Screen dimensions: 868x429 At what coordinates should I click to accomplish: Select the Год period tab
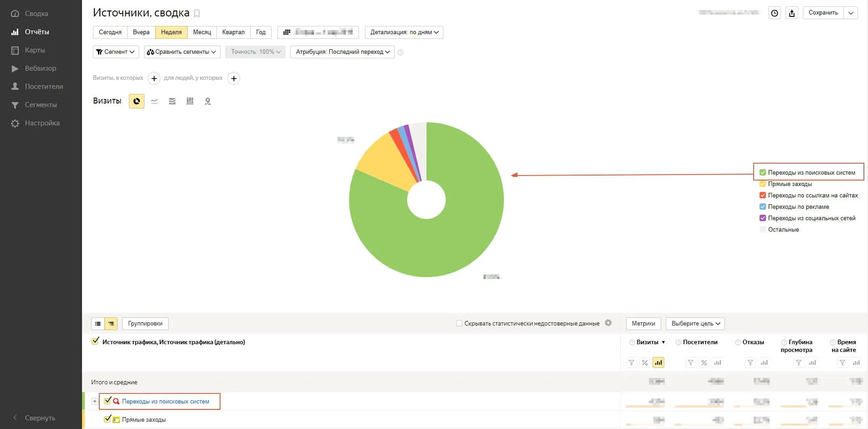click(261, 32)
